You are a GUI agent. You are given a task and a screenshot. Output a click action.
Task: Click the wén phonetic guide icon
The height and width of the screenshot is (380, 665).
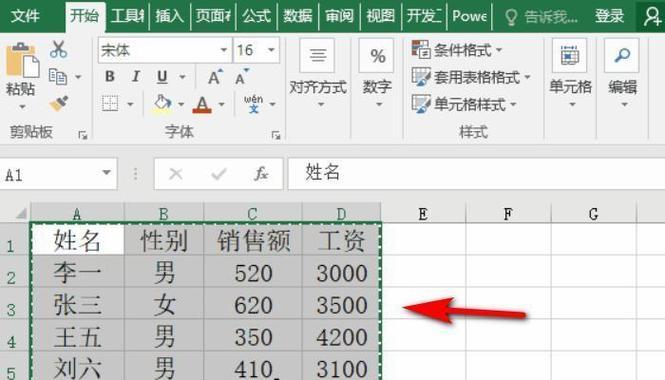click(x=254, y=103)
